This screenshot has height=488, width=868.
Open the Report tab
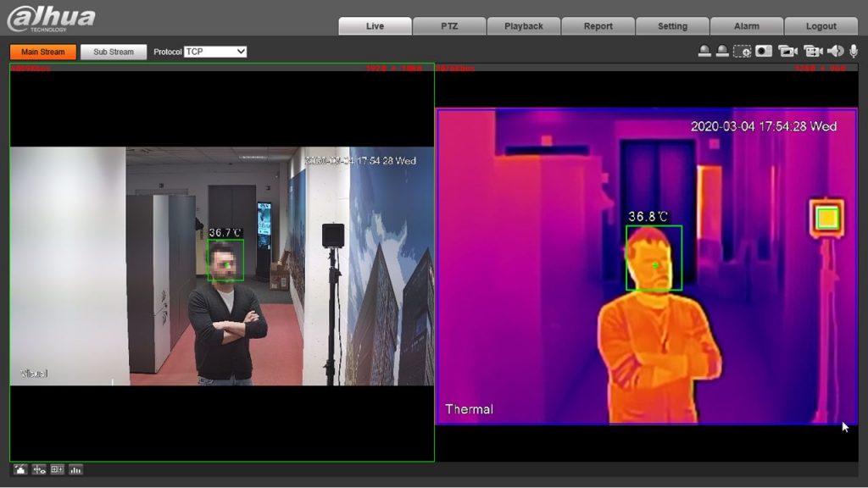[598, 26]
